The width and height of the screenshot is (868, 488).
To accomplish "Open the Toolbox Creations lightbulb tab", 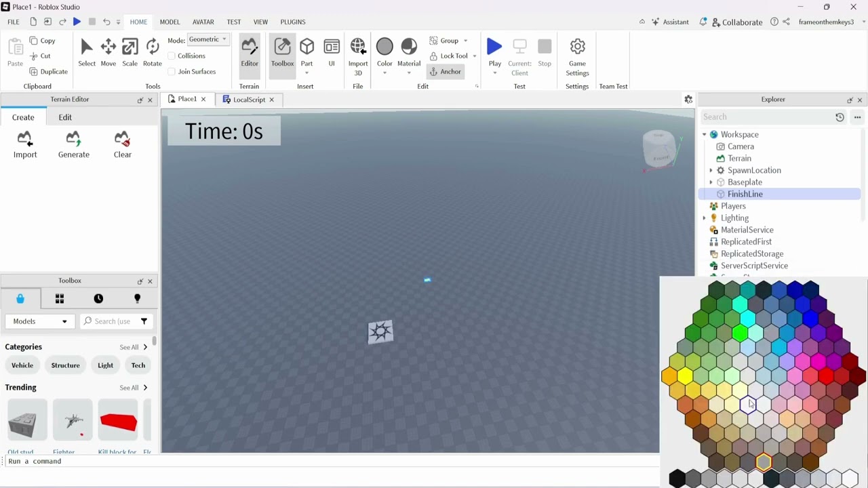I will [x=137, y=299].
